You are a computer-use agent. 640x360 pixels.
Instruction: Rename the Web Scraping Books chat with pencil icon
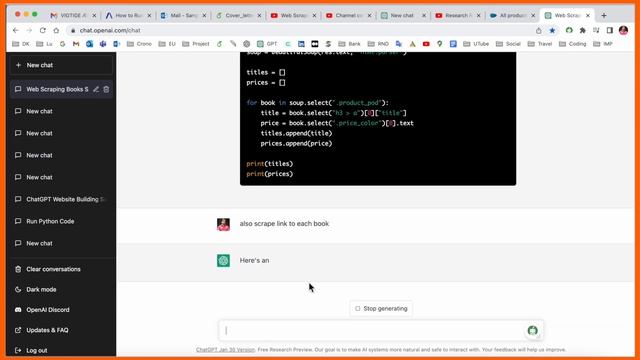click(x=96, y=89)
